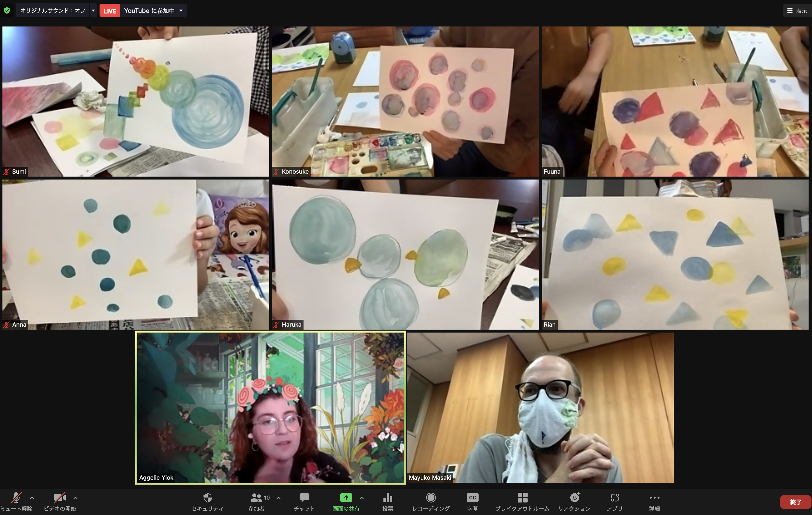Click the Fuuna name label
Screen dimensions: 812x515
click(x=552, y=171)
